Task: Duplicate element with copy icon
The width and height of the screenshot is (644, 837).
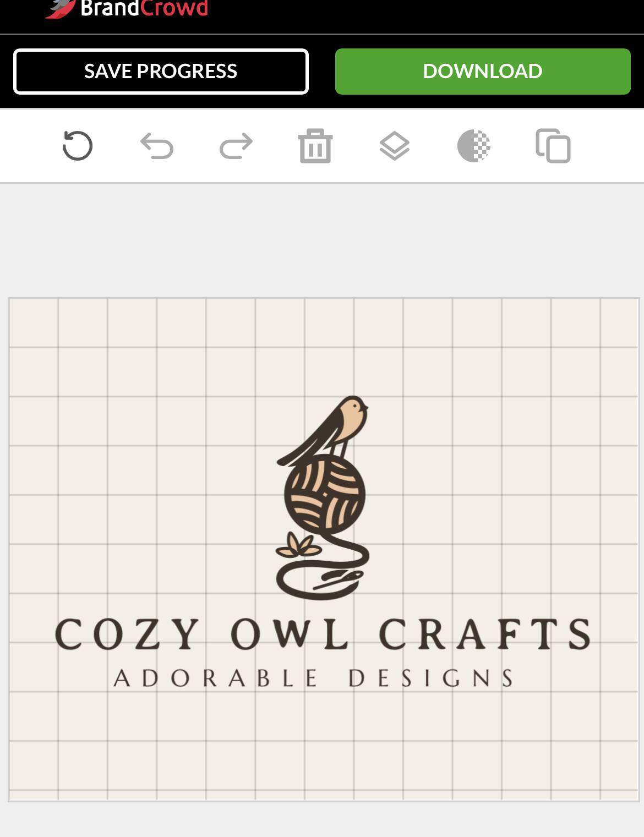Action: [x=553, y=146]
